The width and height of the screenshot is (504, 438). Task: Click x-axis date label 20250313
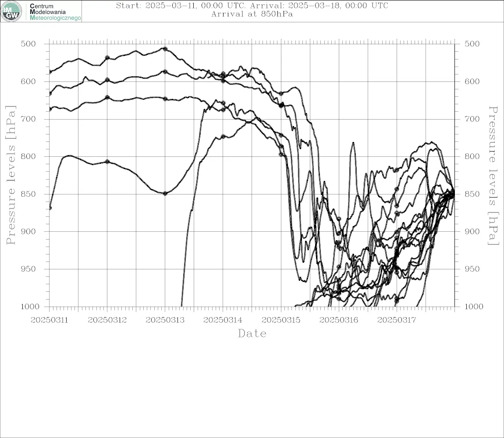165,320
